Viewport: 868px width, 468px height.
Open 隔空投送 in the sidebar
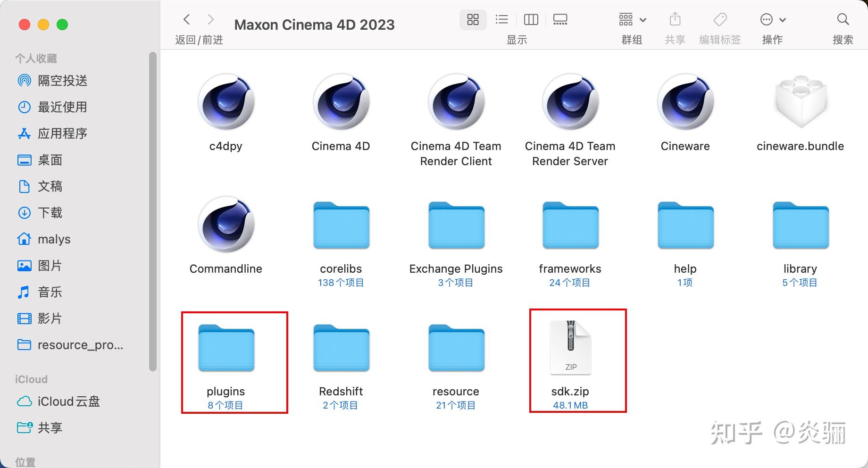pos(62,80)
